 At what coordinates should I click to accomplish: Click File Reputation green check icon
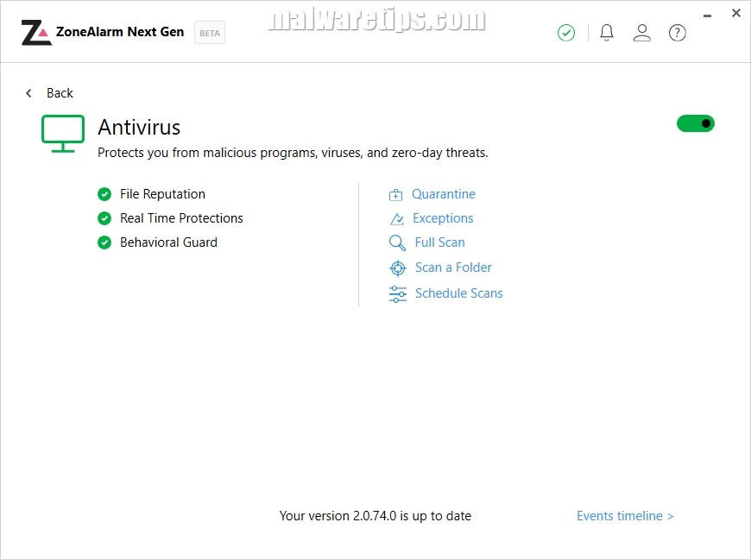104,194
